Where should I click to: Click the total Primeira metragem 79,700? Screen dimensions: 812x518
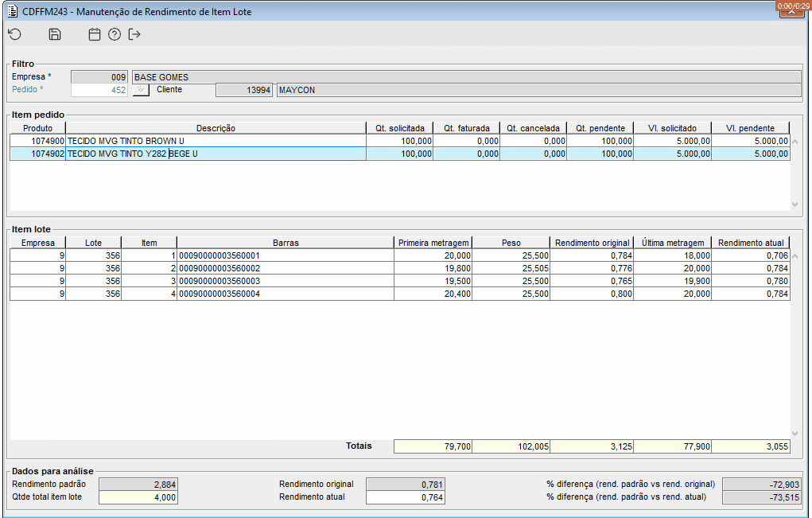[433, 446]
